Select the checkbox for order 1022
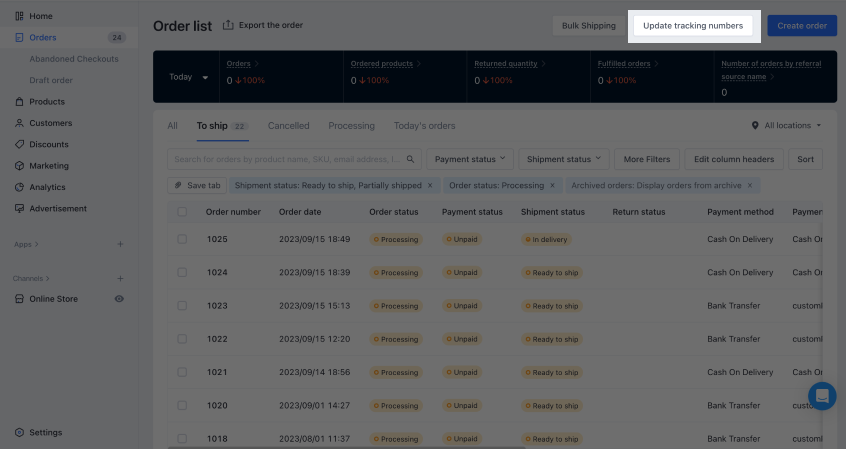846x449 pixels. click(x=182, y=339)
